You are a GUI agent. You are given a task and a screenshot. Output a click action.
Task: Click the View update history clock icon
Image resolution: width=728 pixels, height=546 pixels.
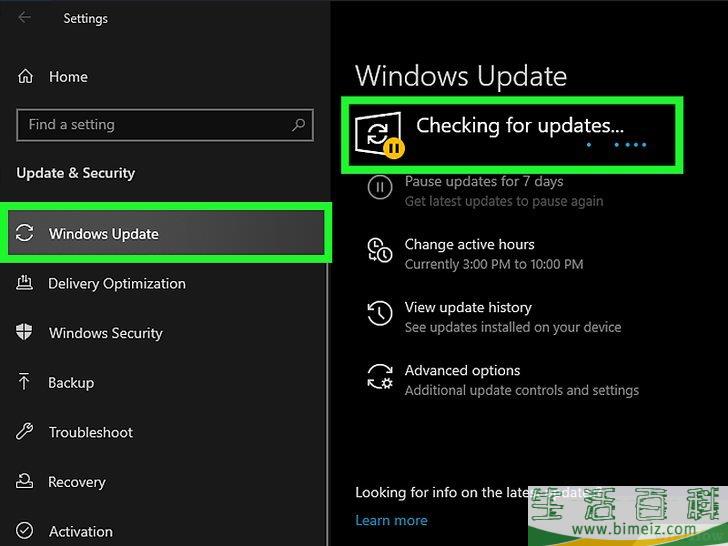[x=380, y=313]
